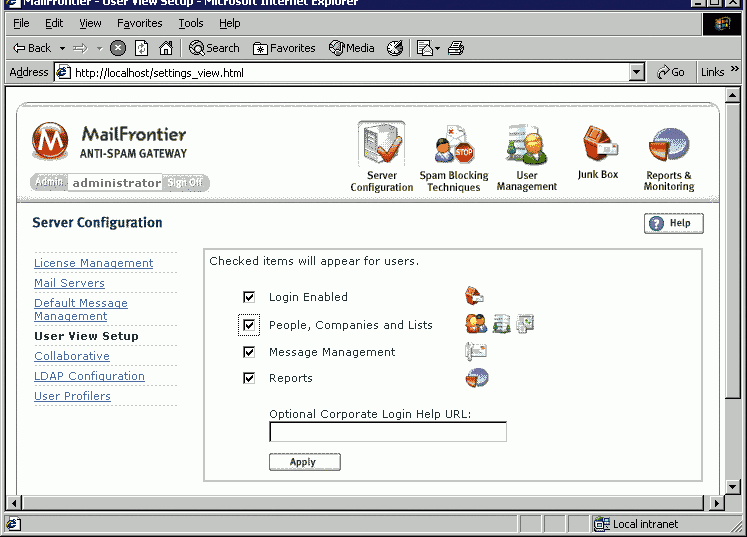Expand the address bar dropdown
747x537 pixels.
[x=636, y=72]
